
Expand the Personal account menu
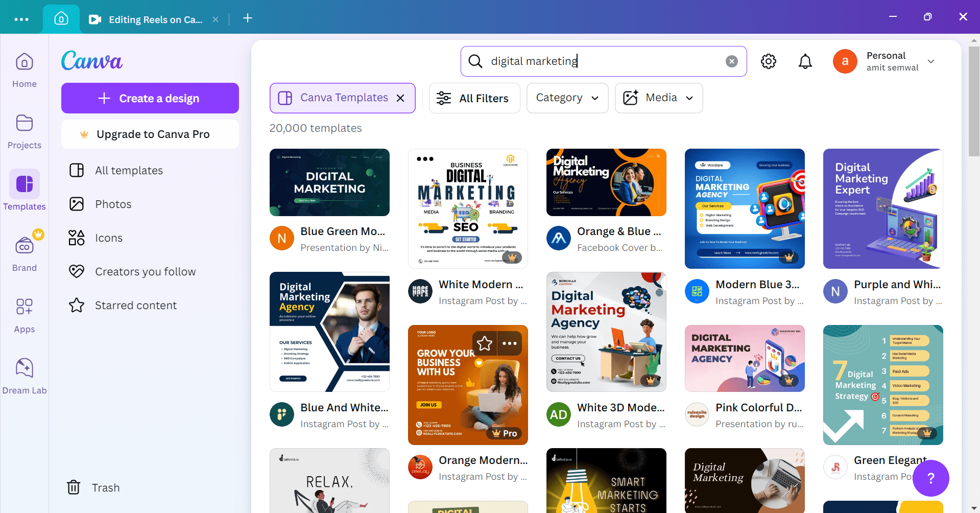(931, 61)
